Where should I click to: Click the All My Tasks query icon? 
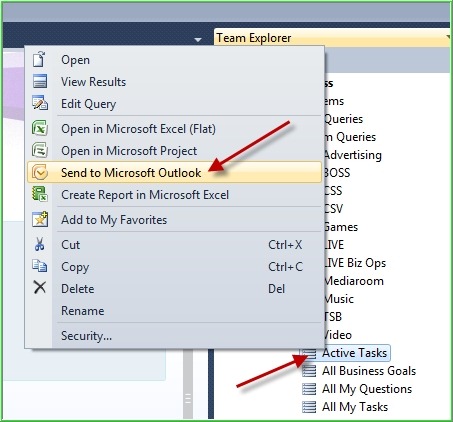pos(309,407)
